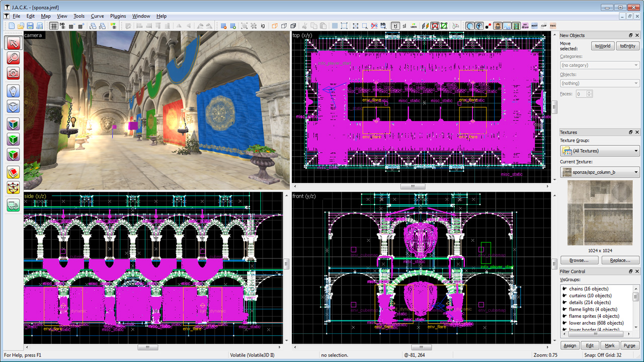The image size is (644, 362).
Task: Activate the Entity tool (light bulb icon)
Action: point(13,90)
